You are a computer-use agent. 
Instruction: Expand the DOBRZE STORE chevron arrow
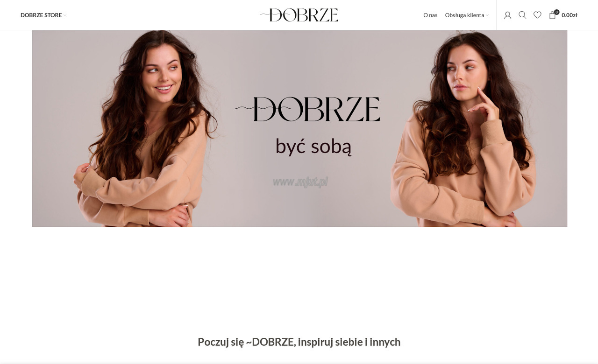(x=65, y=15)
